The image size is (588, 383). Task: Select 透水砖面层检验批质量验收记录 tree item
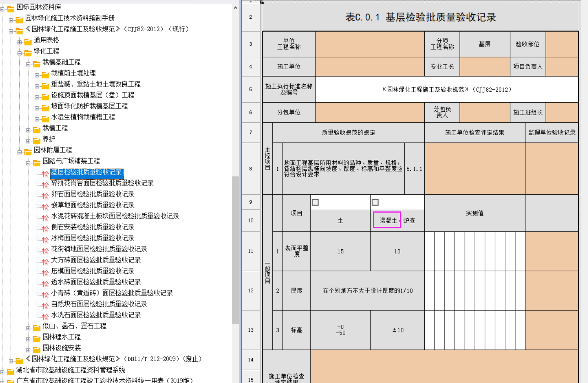pyautogui.click(x=96, y=282)
